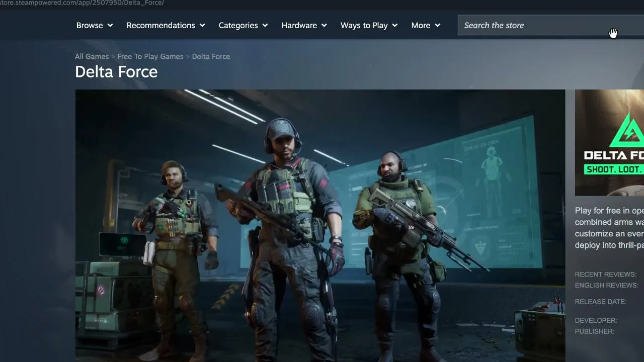Open the Delta Force header capsule image
644x362 pixels.
pos(609,143)
